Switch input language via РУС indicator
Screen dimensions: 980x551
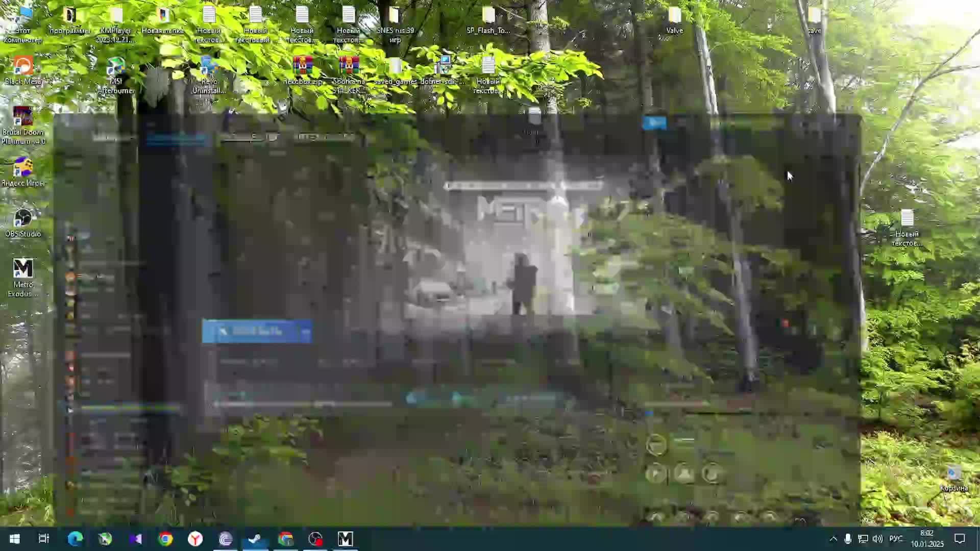(x=896, y=539)
